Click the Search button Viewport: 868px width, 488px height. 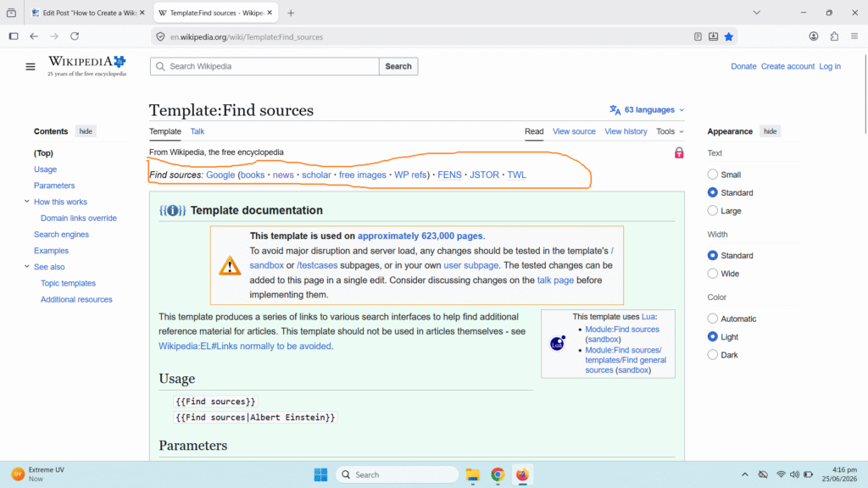398,66
